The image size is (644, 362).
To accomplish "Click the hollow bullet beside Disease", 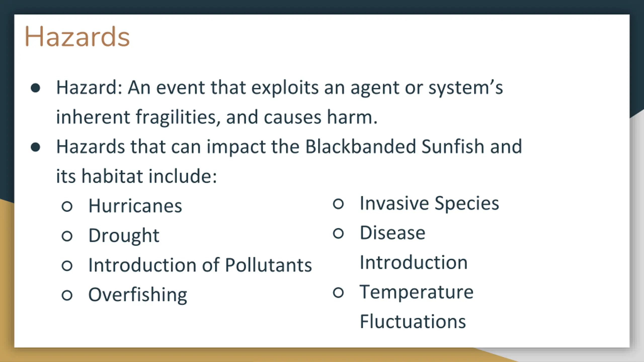I will [338, 233].
